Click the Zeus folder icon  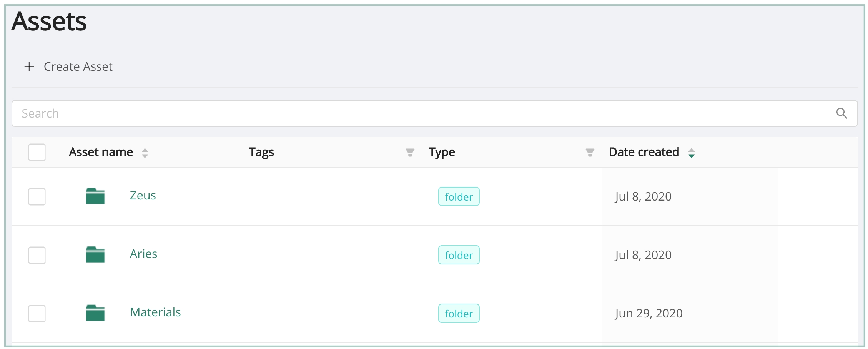click(95, 196)
